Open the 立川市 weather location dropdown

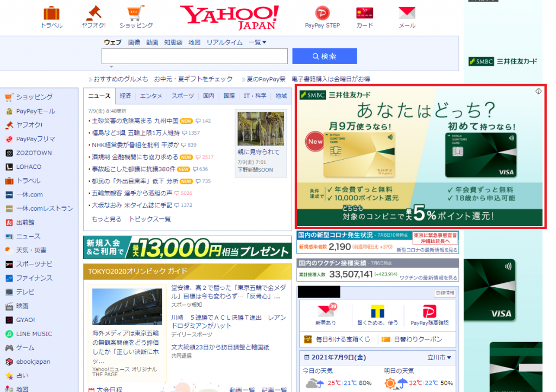point(439,358)
